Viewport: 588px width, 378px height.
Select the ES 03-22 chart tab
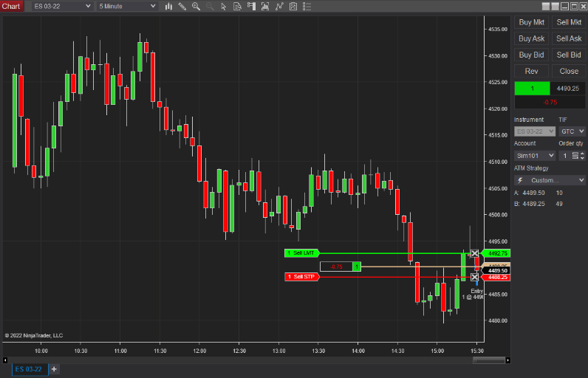click(x=29, y=369)
